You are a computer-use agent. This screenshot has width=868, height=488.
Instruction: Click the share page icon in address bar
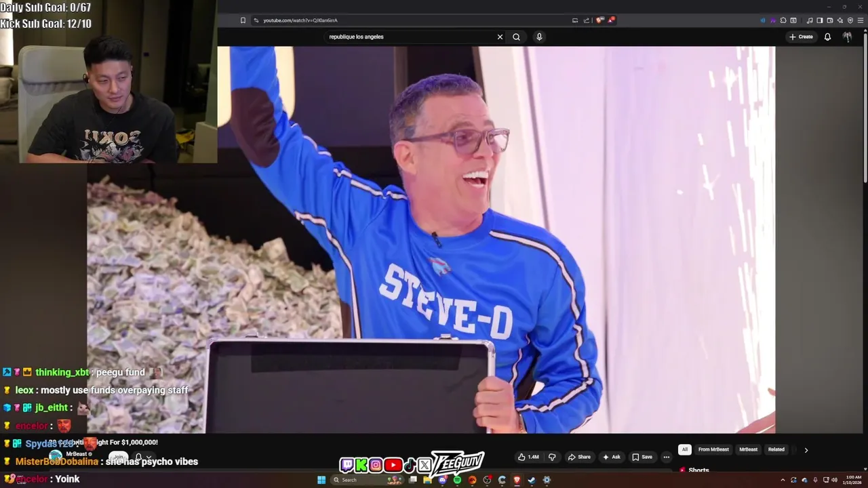point(587,20)
